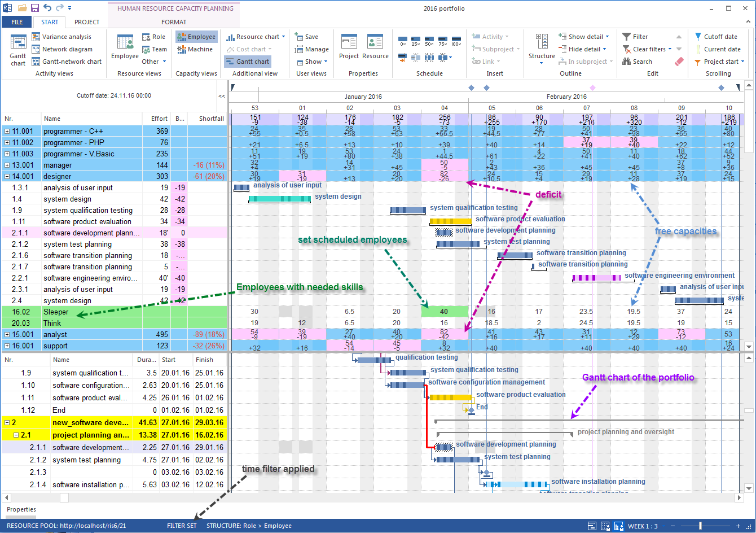
Task: Toggle the Employee capacity view
Action: (x=196, y=37)
